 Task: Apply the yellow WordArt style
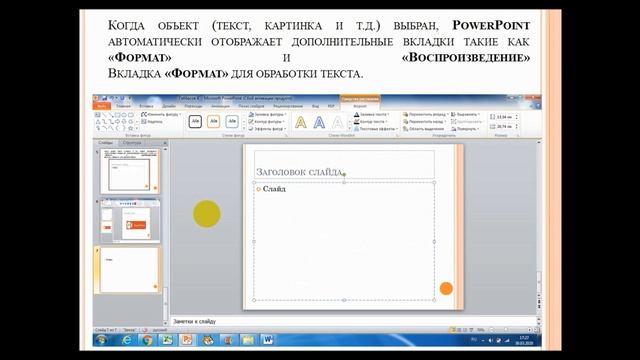(301, 122)
